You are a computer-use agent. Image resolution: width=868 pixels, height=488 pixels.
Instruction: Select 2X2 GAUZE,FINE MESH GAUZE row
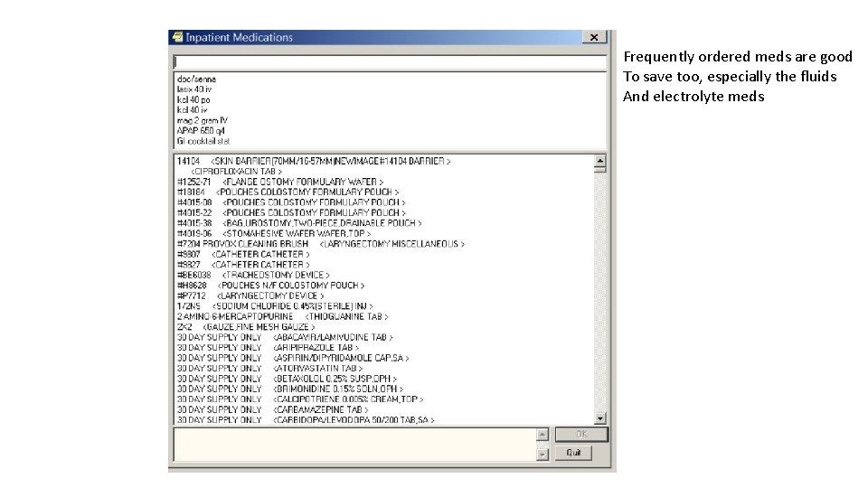(x=246, y=327)
